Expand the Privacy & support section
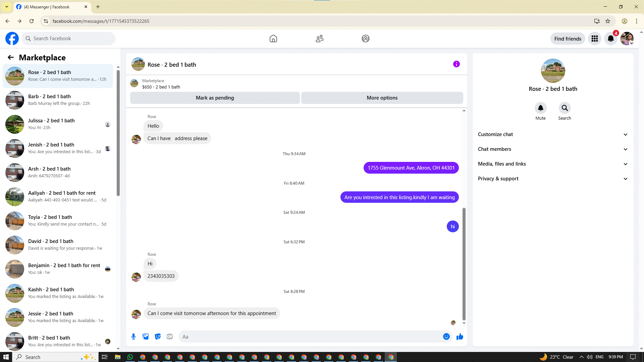The image size is (644, 362). pyautogui.click(x=553, y=179)
